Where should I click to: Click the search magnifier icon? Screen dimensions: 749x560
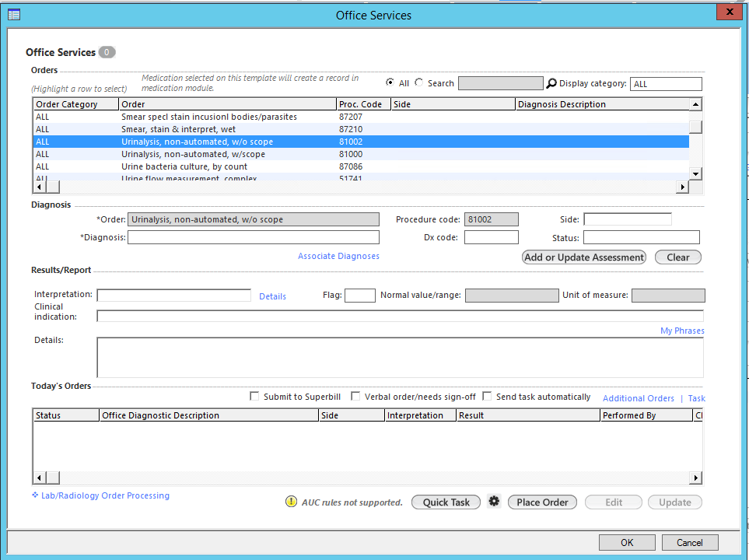[551, 84]
